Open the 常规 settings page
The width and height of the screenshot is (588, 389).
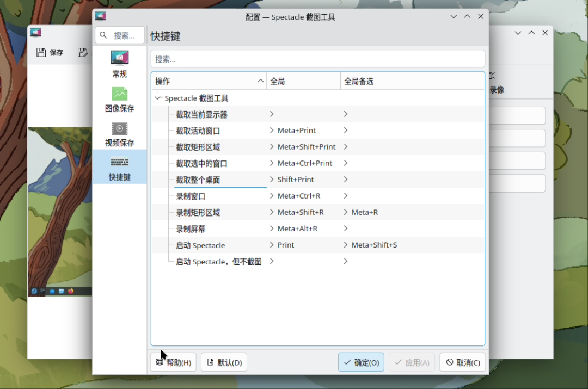(x=119, y=64)
